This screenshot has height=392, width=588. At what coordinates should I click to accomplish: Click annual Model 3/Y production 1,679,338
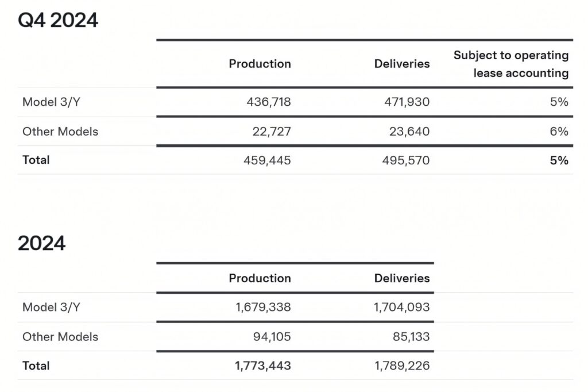tap(263, 308)
